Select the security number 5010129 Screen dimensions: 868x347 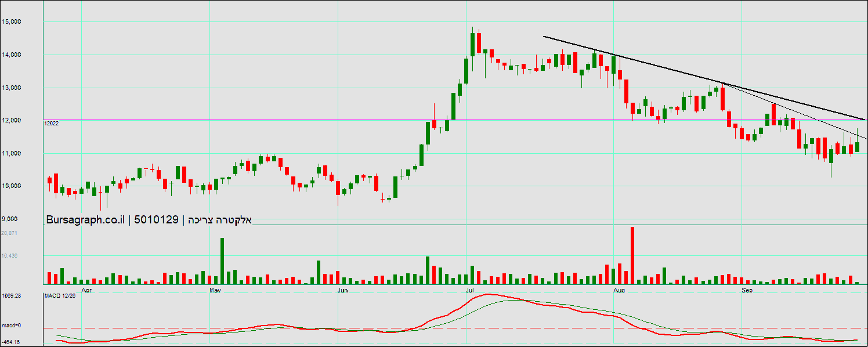tap(156, 220)
